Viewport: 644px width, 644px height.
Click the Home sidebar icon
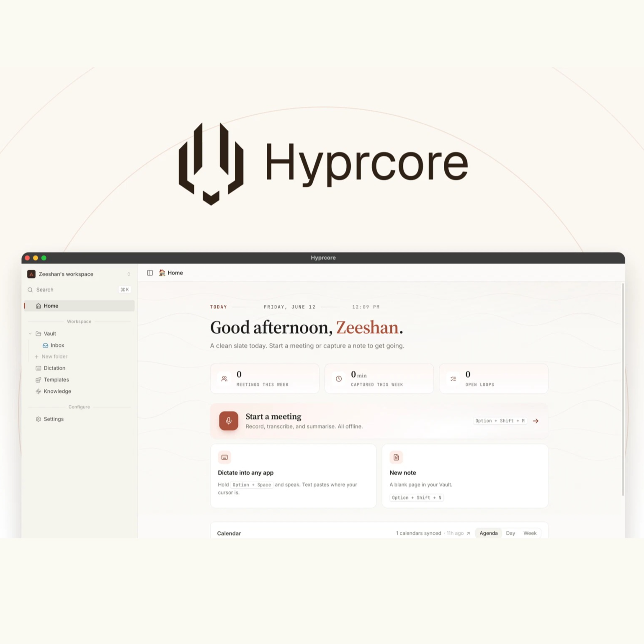tap(39, 306)
